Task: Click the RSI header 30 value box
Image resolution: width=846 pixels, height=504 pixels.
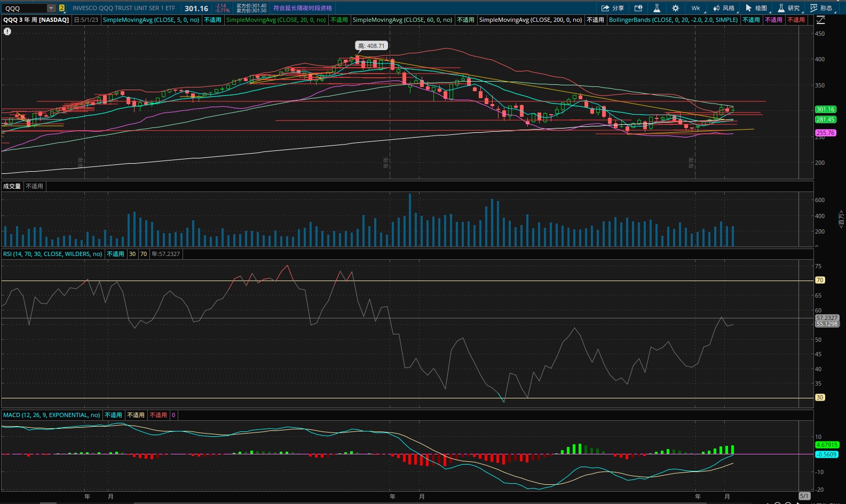Action: click(132, 254)
